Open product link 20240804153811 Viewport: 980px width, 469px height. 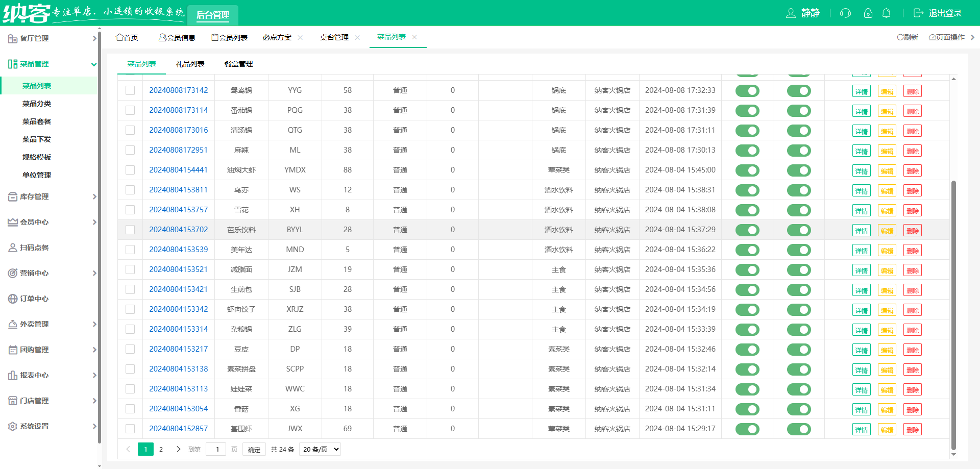point(178,190)
